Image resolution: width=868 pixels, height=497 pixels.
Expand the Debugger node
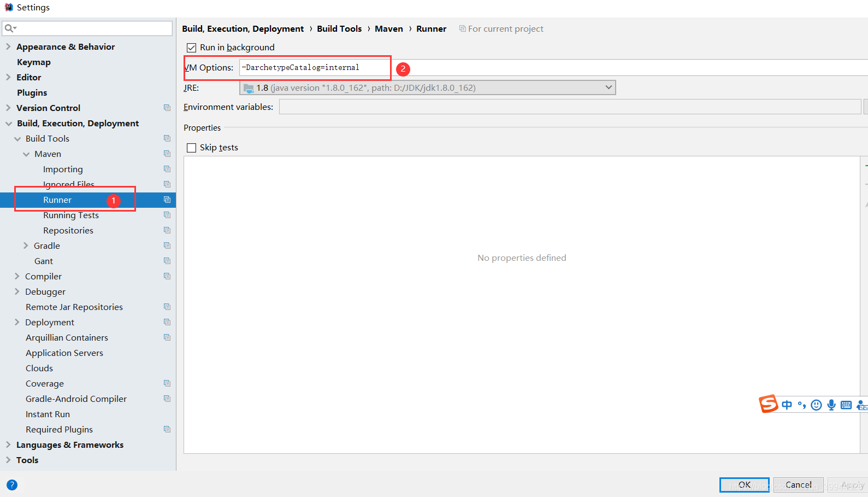pyautogui.click(x=17, y=291)
